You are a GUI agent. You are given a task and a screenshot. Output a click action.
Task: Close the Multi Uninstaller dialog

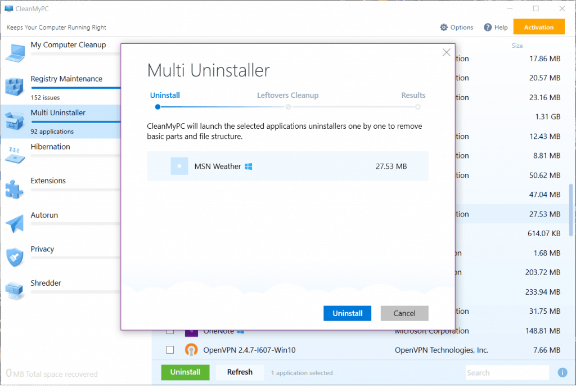point(446,52)
